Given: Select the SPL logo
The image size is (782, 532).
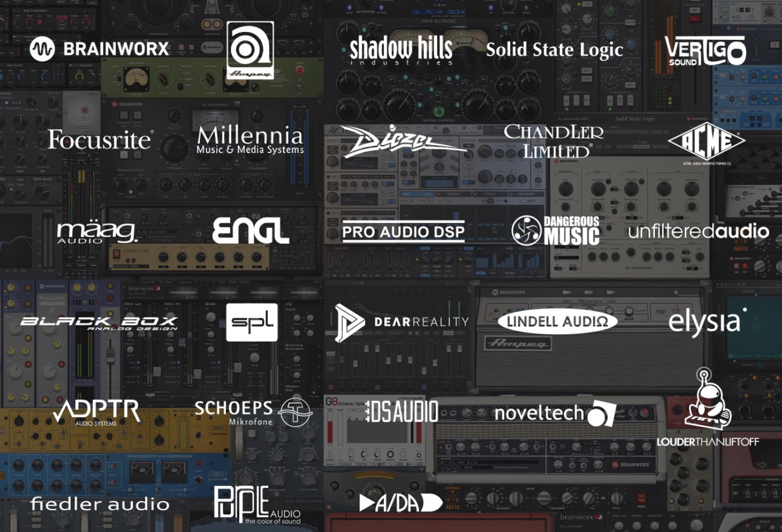Looking at the screenshot, I should point(252,322).
